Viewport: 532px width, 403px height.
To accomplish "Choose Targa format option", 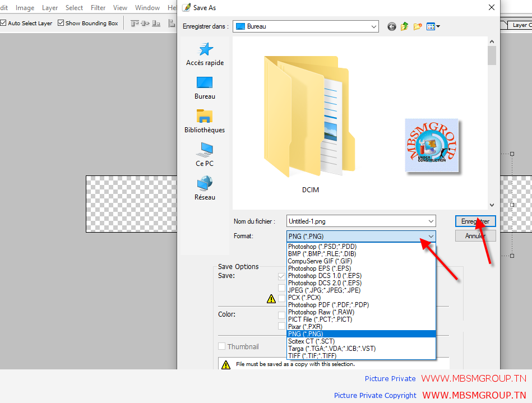I will (361, 349).
